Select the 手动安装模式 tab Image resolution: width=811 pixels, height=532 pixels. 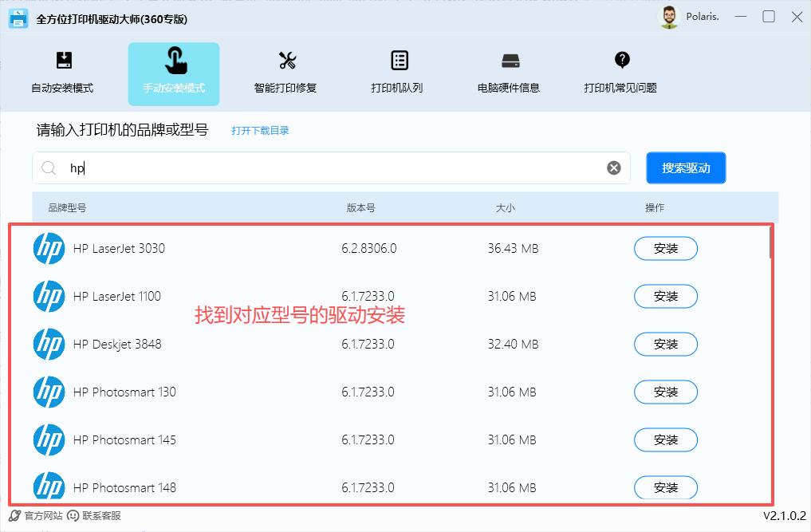(x=173, y=73)
